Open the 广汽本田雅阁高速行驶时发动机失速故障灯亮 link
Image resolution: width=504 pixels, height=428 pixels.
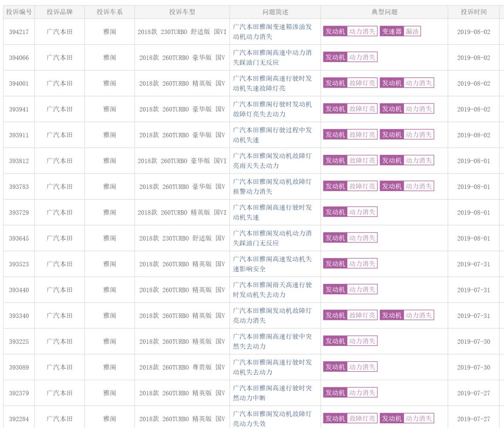[x=272, y=83]
